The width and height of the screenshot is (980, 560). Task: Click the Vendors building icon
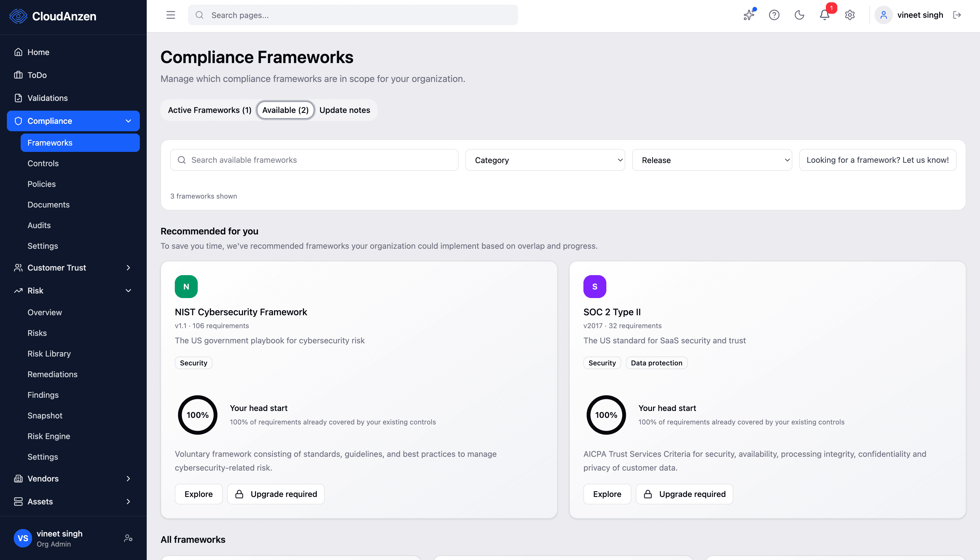tap(18, 478)
